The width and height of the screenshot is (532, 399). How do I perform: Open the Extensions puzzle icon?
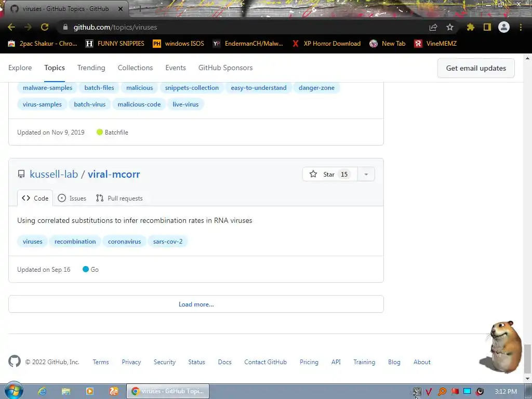pos(470,27)
